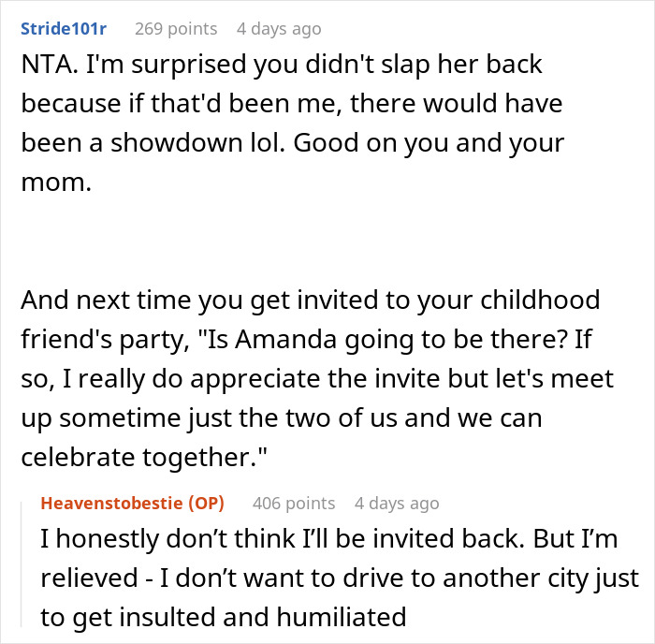Click the word 'mom.' ending first paragraph
The width and height of the screenshot is (655, 644).
(x=56, y=183)
